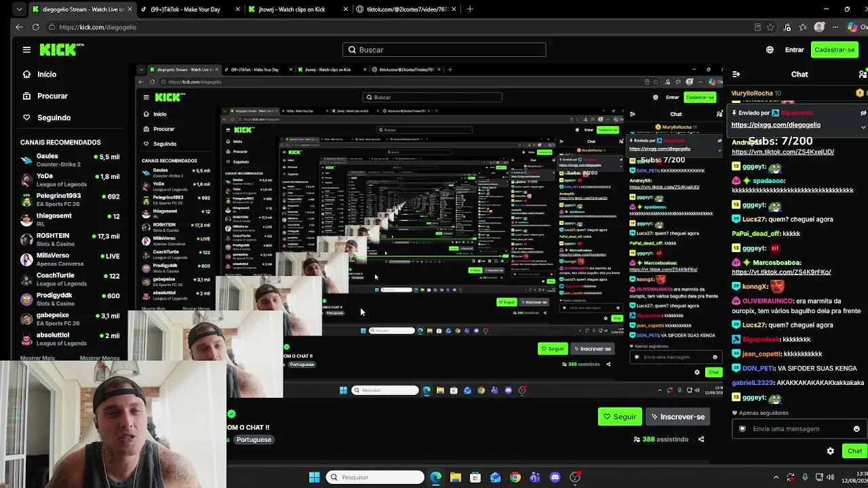Open browser settings and more menu
The image size is (868, 488).
point(835,27)
